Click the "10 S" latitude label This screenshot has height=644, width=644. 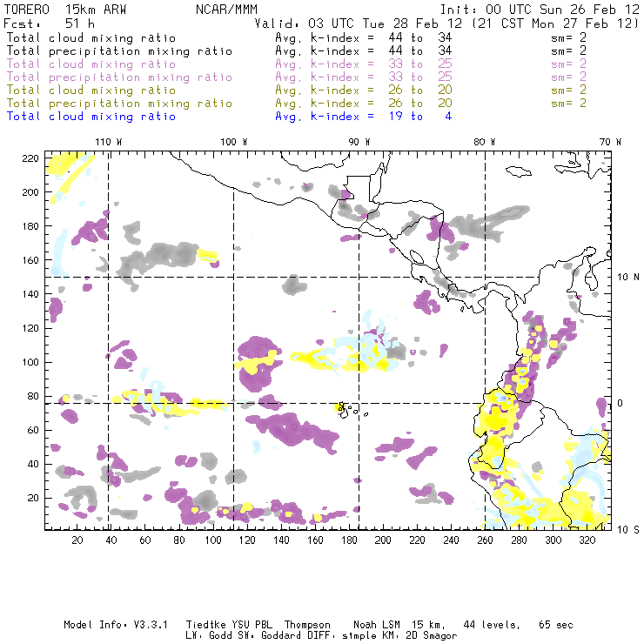click(x=628, y=530)
